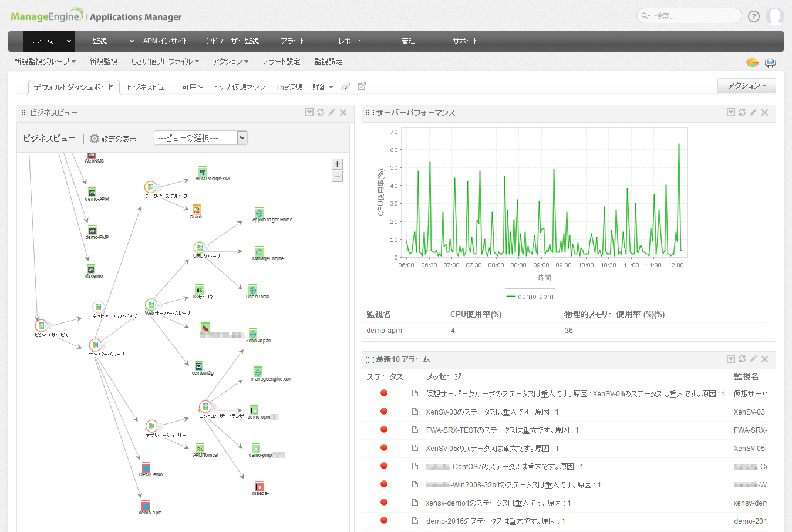The image size is (792, 532).
Task: Close the サーバーパフォーマンス widget
Action: coord(764,112)
